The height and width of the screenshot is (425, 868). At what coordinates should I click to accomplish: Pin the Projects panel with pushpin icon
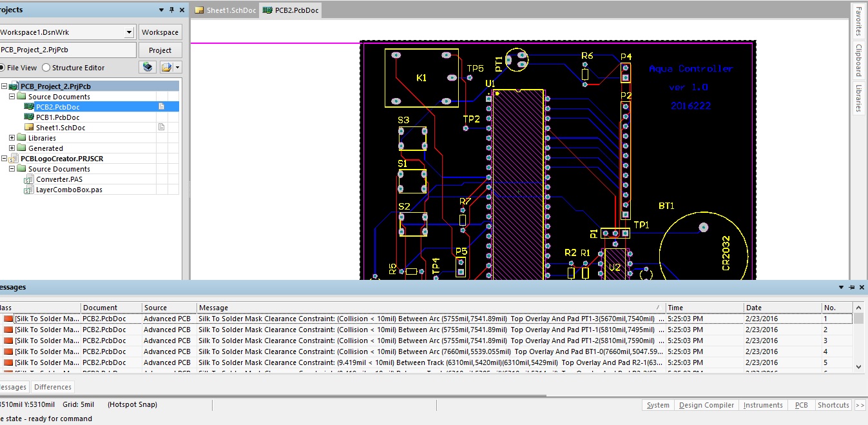pos(171,10)
